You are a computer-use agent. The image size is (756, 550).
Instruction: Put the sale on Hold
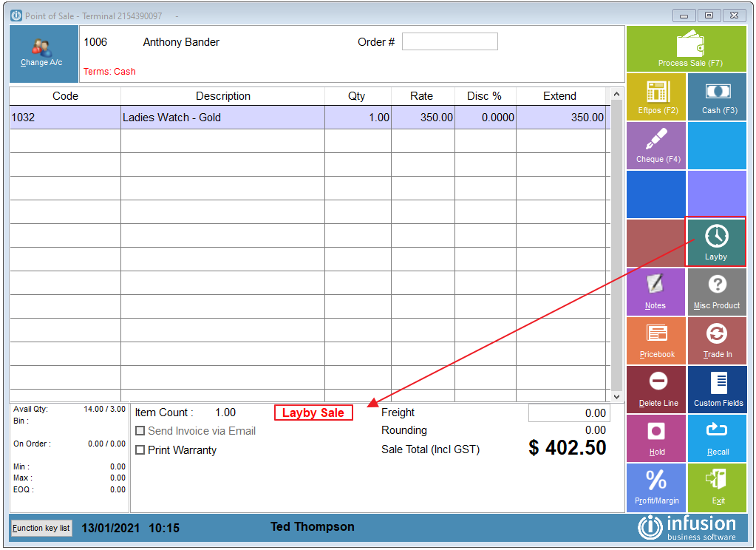tap(655, 438)
